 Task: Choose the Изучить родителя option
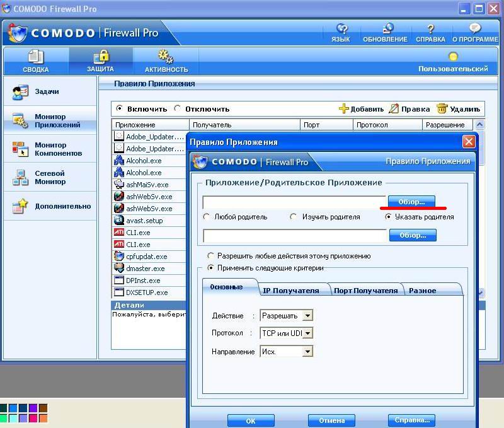[x=293, y=217]
